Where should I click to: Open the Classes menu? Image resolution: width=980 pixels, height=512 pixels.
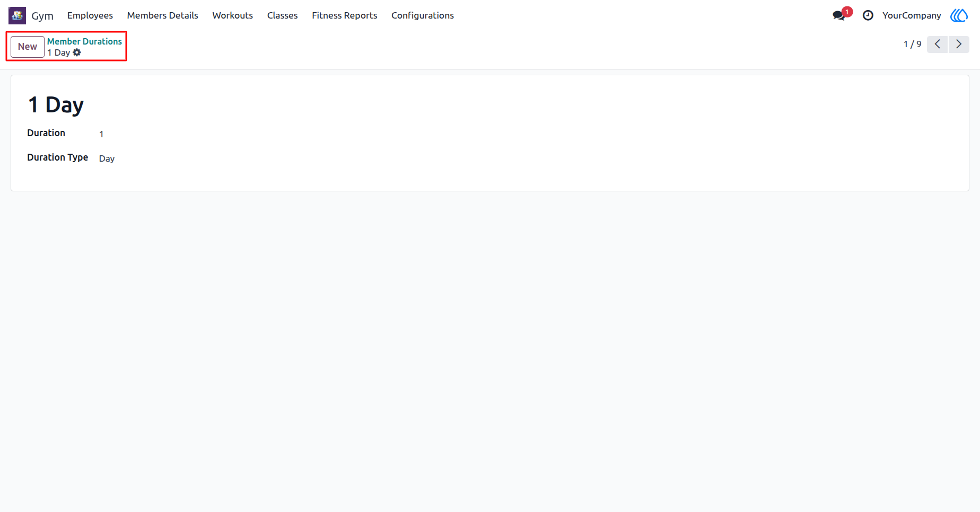[282, 15]
